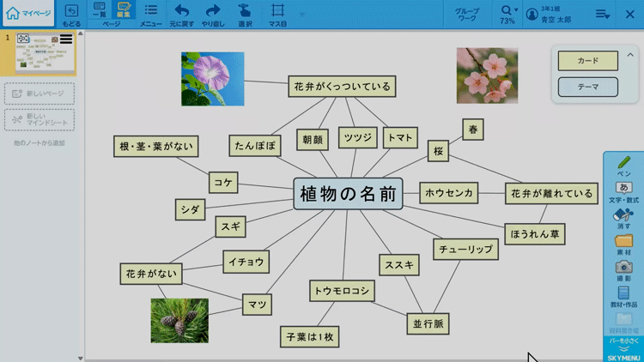
Task: Expand the マス目 options arrow
Action: [x=301, y=15]
